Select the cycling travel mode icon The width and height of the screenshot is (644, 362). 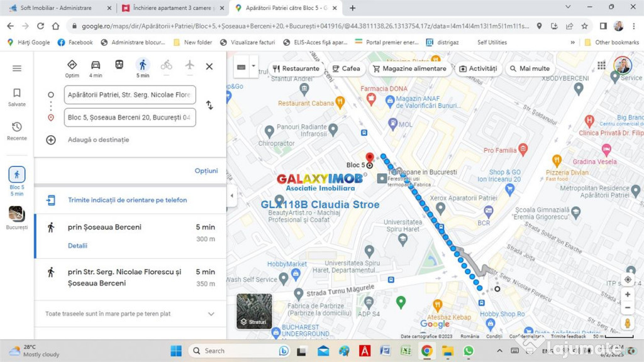[166, 65]
